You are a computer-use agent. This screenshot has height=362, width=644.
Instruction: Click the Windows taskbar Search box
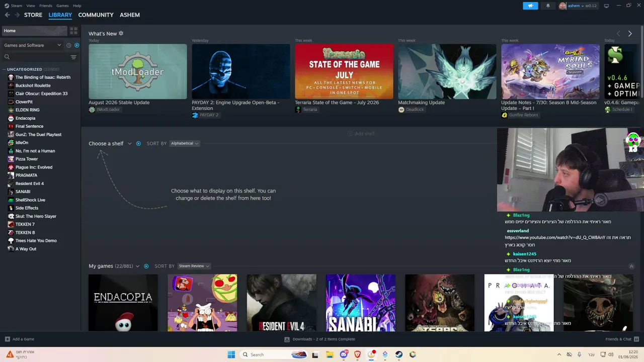[x=275, y=354]
